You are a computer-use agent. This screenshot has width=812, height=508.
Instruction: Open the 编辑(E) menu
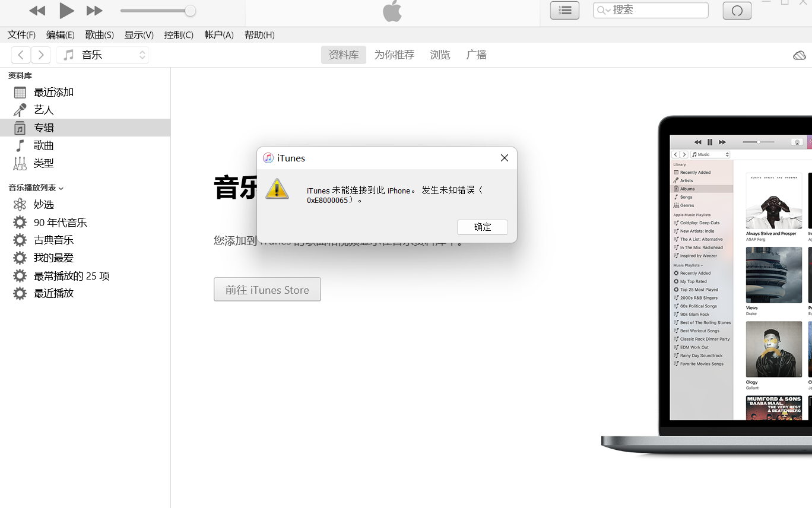coord(61,35)
